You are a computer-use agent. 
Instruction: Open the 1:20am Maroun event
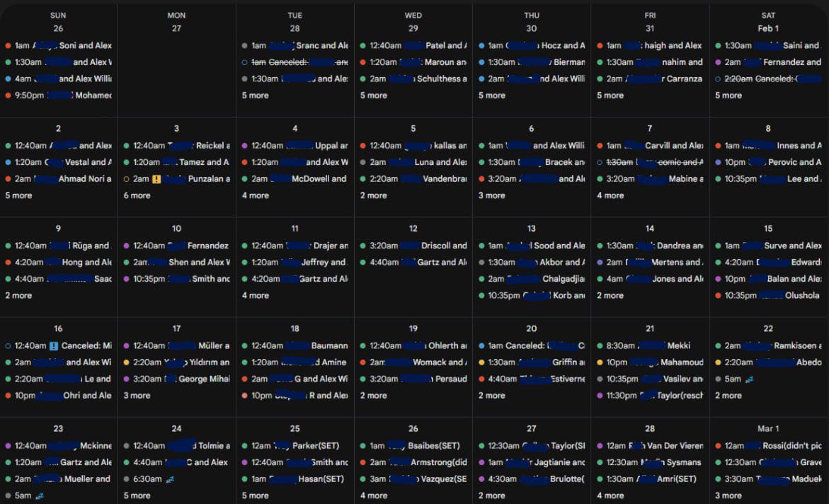[413, 62]
